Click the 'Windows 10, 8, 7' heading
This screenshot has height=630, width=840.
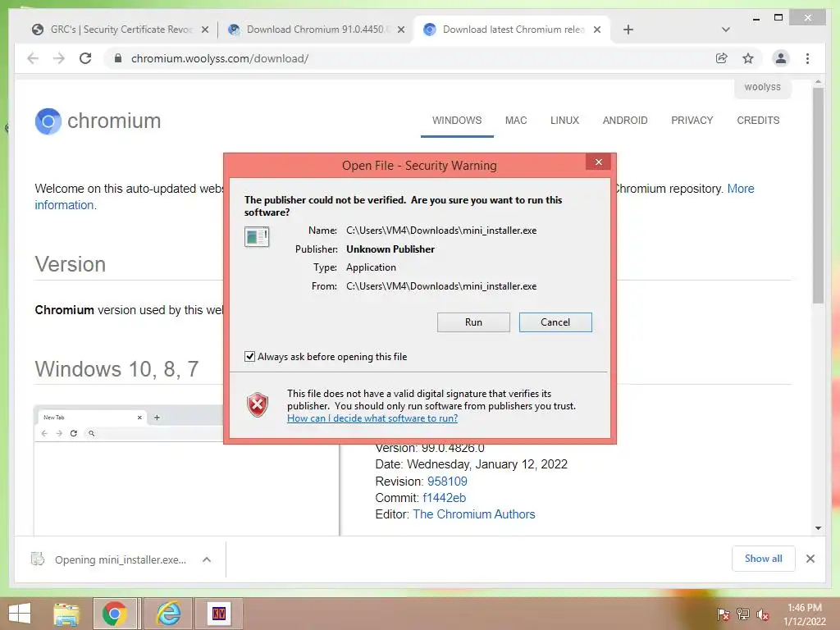[x=116, y=369]
